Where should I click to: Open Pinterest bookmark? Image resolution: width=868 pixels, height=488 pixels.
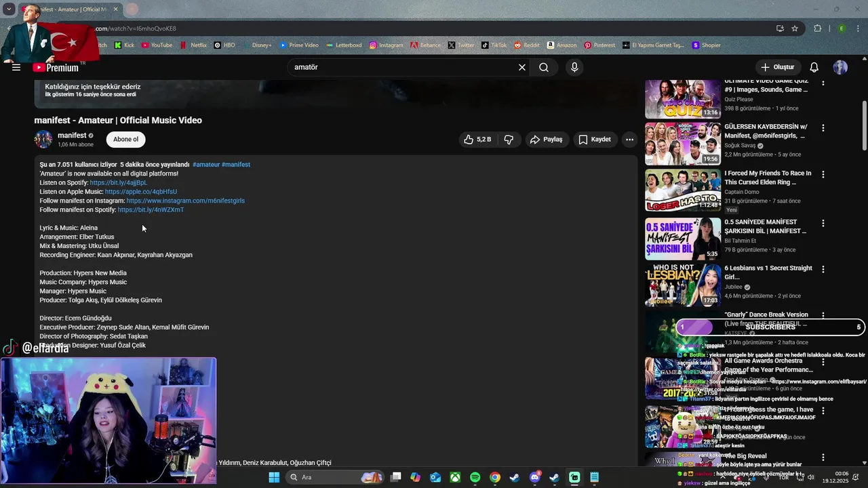point(599,45)
